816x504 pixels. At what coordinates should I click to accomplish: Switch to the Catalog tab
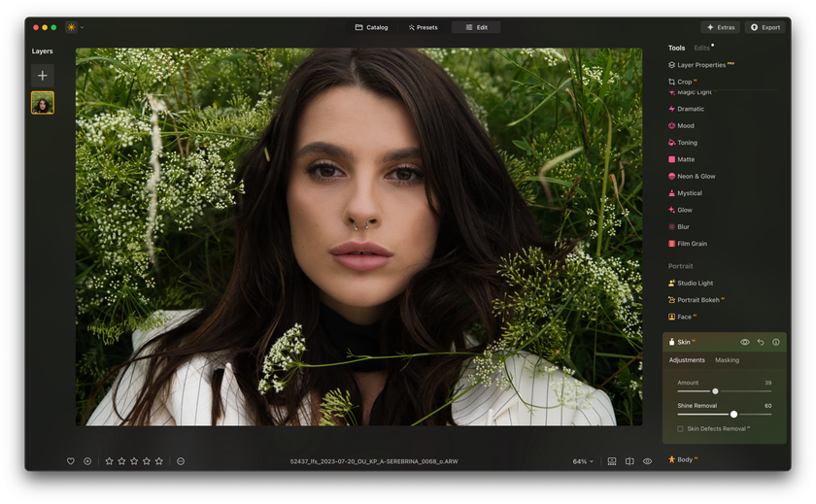371,27
